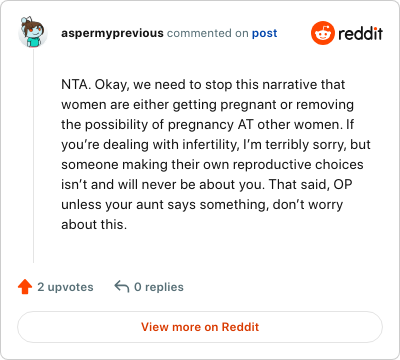
Task: Upvote using the orange arrow icon
Action: pyautogui.click(x=25, y=287)
